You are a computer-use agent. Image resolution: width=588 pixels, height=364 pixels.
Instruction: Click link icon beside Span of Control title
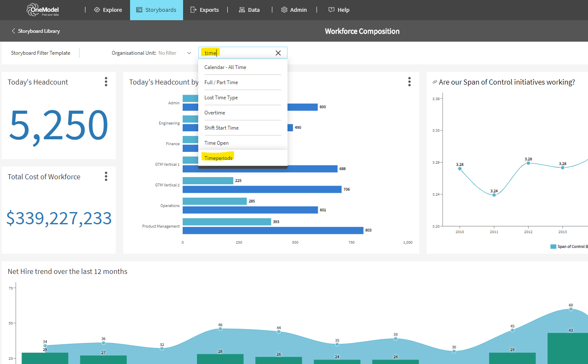[x=434, y=82]
